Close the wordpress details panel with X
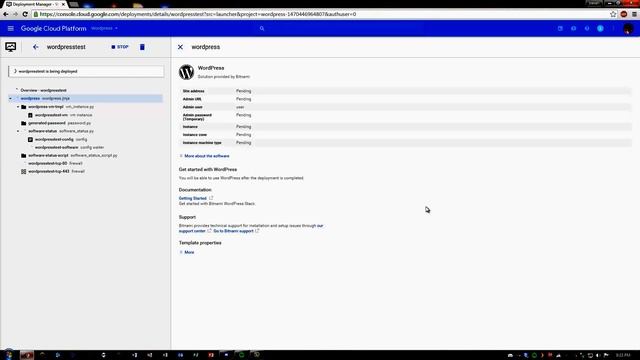The height and width of the screenshot is (360, 640). click(180, 47)
